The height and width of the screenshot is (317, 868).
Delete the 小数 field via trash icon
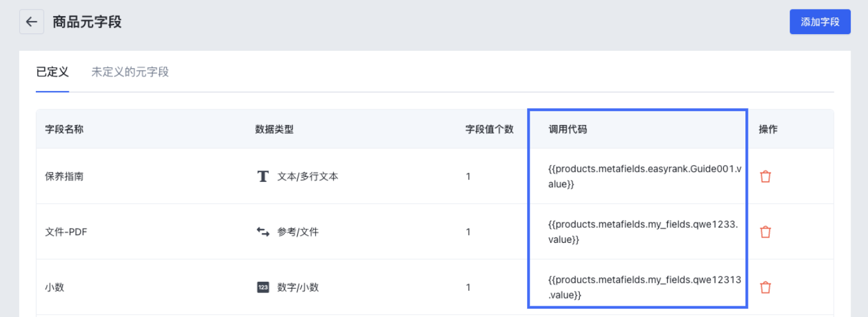click(765, 287)
